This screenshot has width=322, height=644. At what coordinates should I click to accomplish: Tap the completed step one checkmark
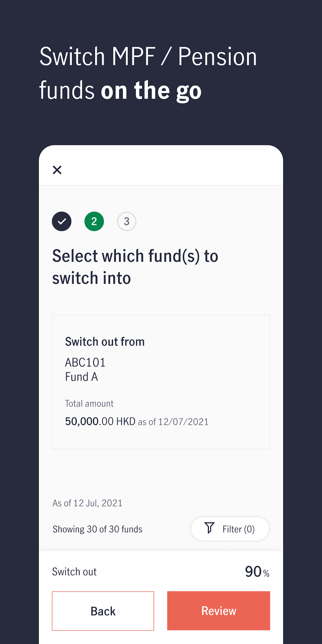coord(62,221)
